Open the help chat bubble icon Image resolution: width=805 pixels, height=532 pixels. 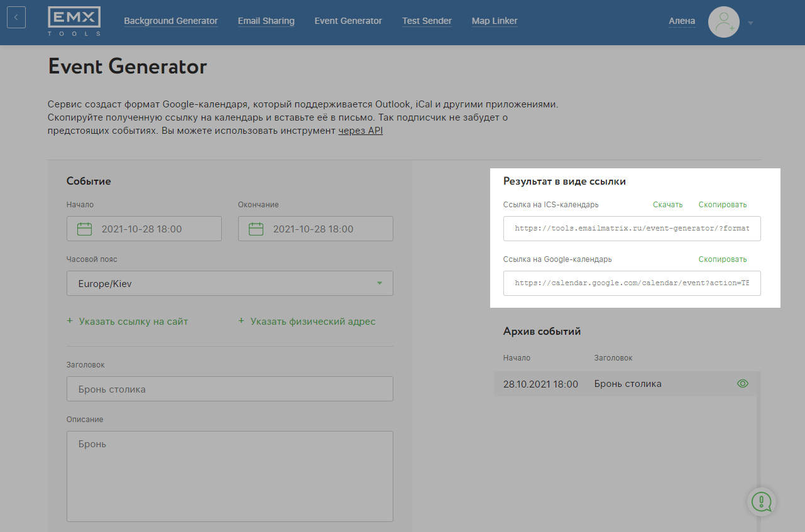pyautogui.click(x=762, y=501)
